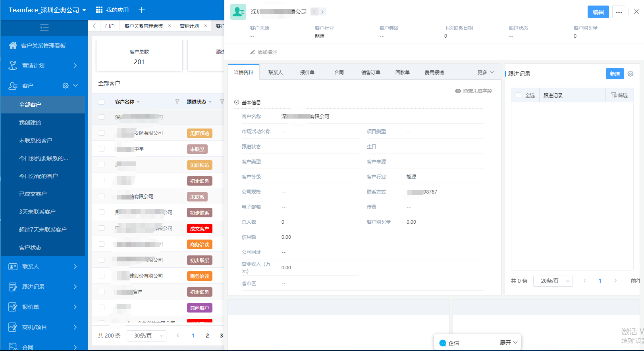Collapse the 客户 sidebar menu chevron
Viewport: 644px width, 351px height.
coord(75,86)
